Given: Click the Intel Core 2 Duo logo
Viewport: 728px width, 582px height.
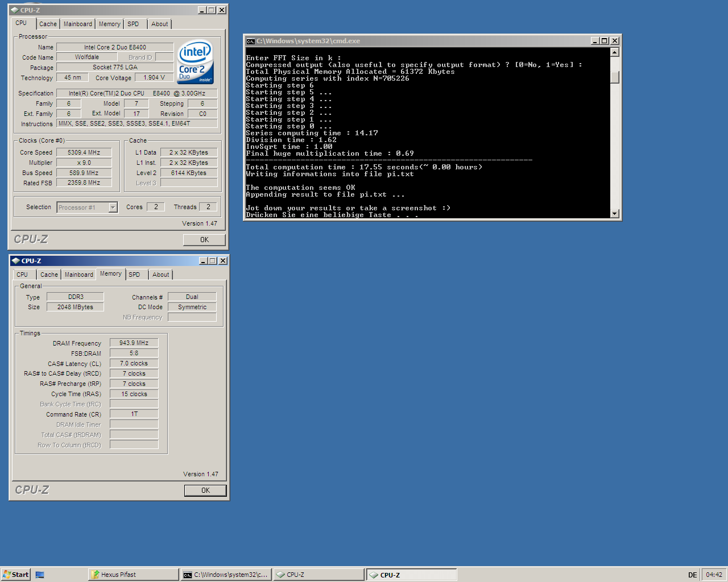Looking at the screenshot, I should pos(196,61).
